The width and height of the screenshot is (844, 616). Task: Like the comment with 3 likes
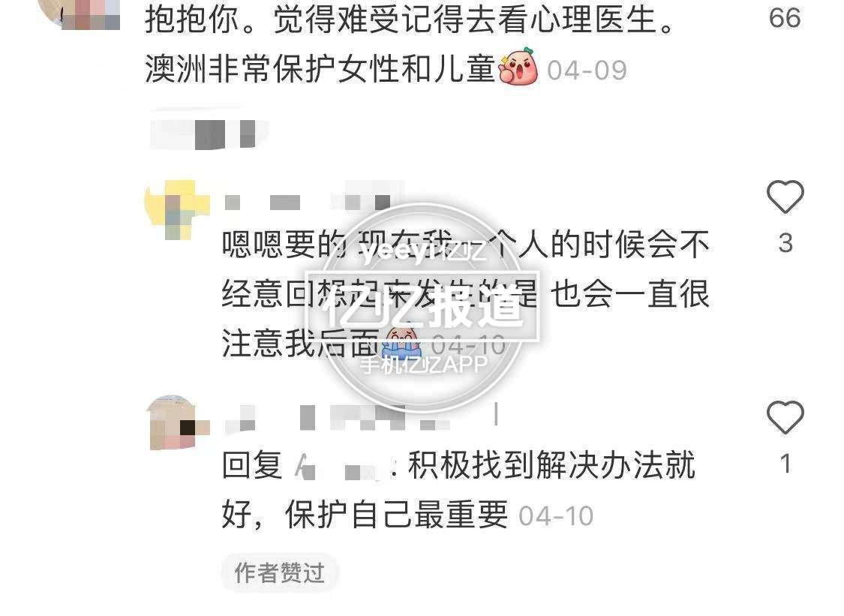tap(785, 197)
